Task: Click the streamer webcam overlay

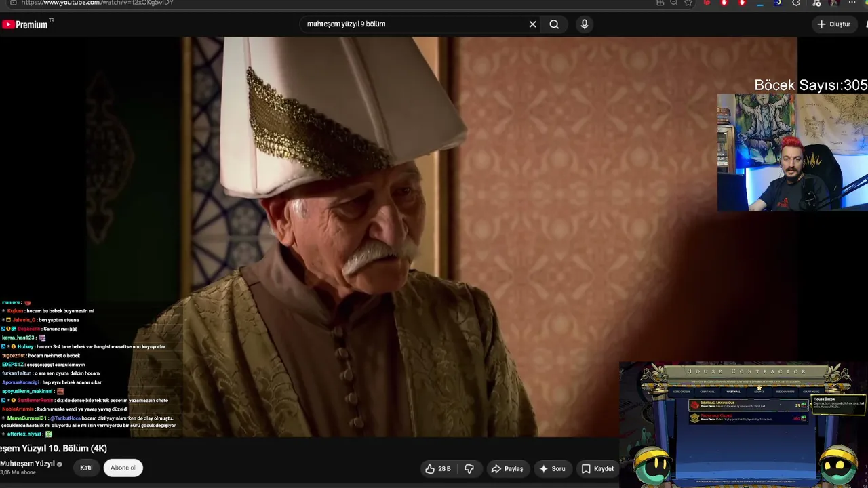Action: (793, 152)
